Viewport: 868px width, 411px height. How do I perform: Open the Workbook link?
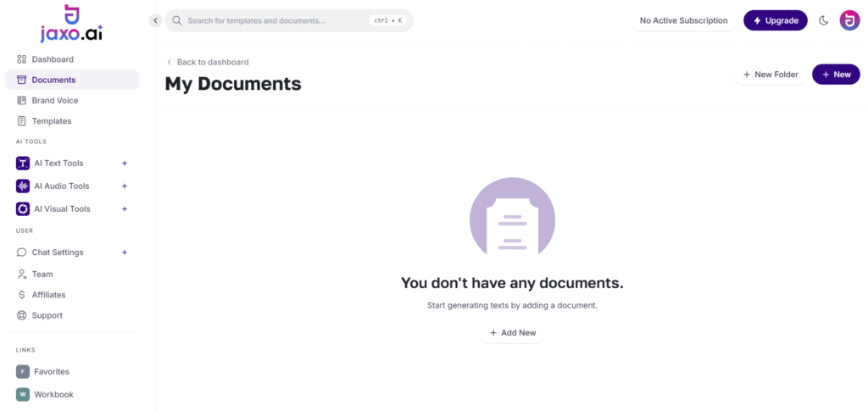point(72,394)
